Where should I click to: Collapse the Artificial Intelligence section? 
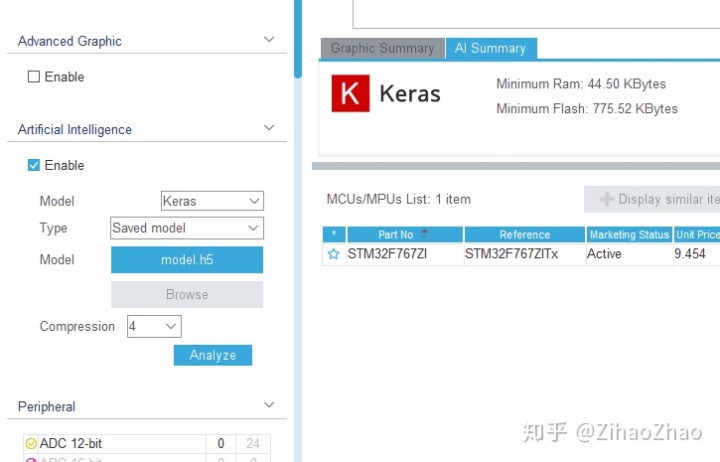(x=269, y=128)
